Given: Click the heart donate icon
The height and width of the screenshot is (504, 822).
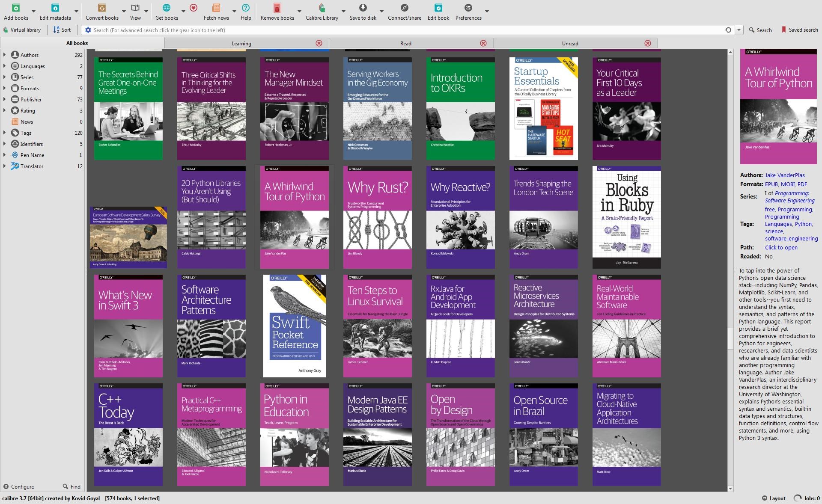Looking at the screenshot, I should 194,8.
